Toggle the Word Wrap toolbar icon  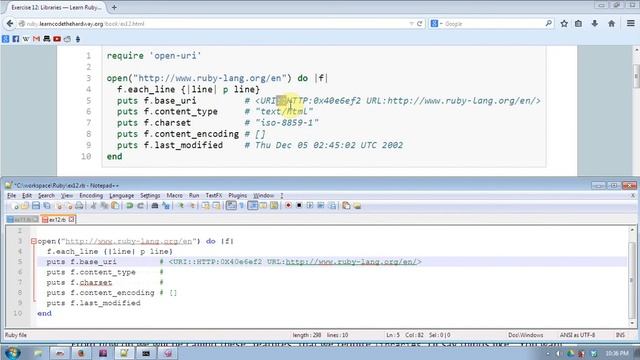tap(231, 206)
